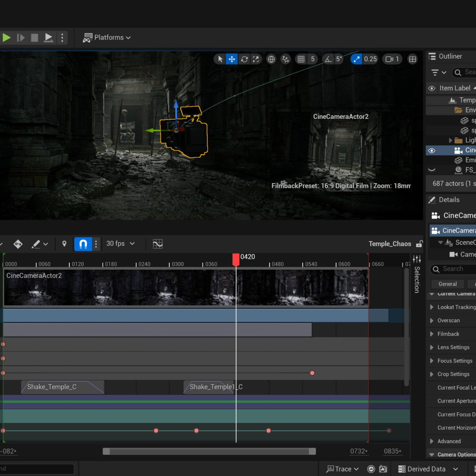476x476 pixels.
Task: Expand the Filmback section
Action: (432, 334)
